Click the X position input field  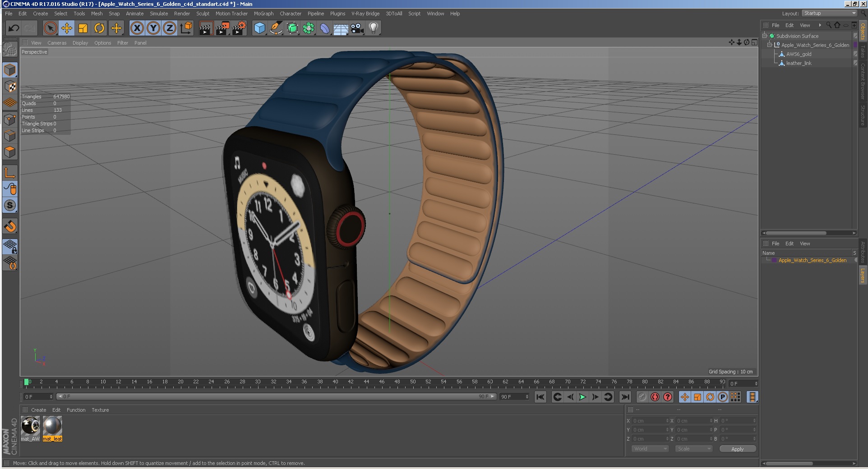(650, 421)
